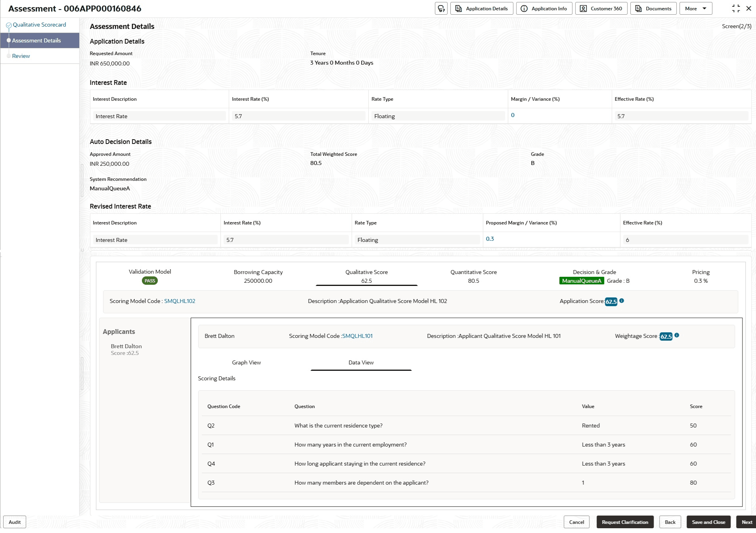Viewport: 756px width, 533px height.
Task: Select the Data View tab
Action: coord(361,362)
